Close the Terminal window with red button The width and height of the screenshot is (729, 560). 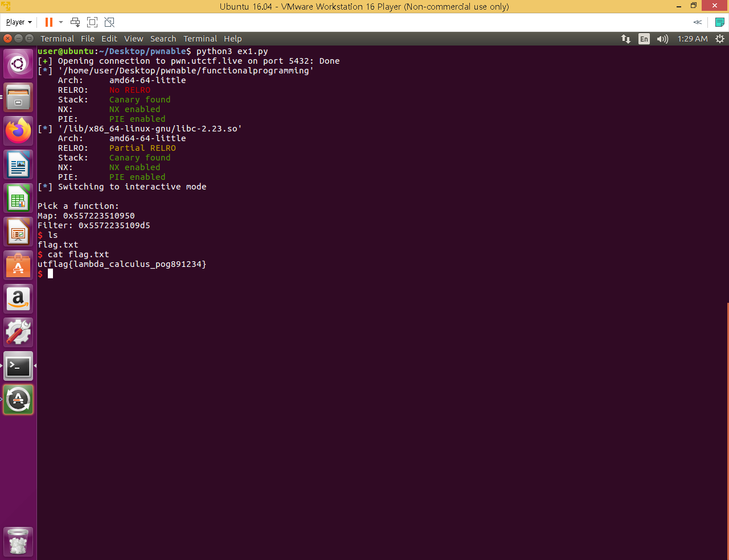pyautogui.click(x=7, y=38)
